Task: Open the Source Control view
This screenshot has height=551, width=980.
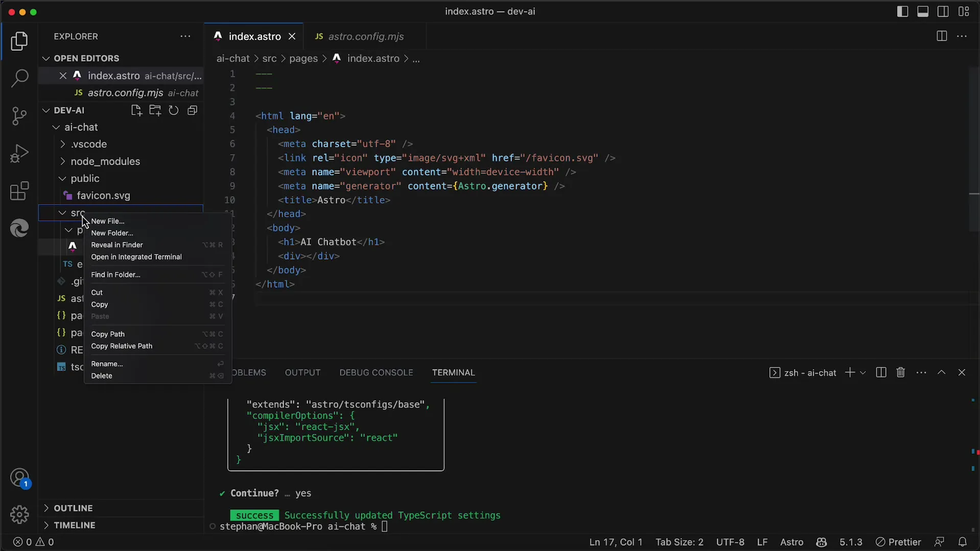Action: pyautogui.click(x=19, y=116)
